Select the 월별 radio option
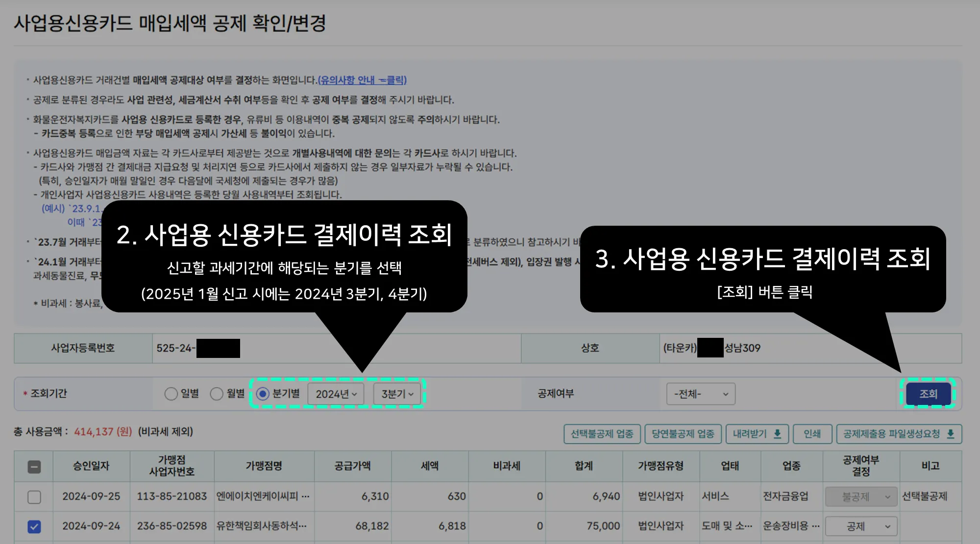 (217, 394)
